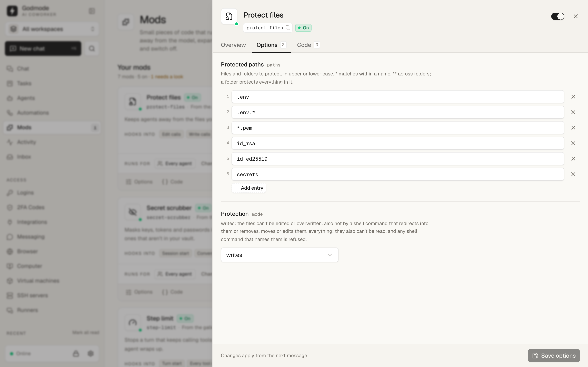
Task: Delete the secrets path entry
Action: [573, 174]
